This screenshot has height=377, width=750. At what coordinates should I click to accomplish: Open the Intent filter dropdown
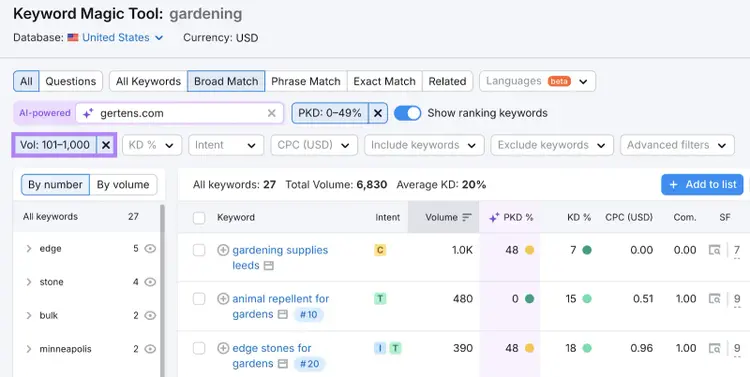pyautogui.click(x=226, y=145)
